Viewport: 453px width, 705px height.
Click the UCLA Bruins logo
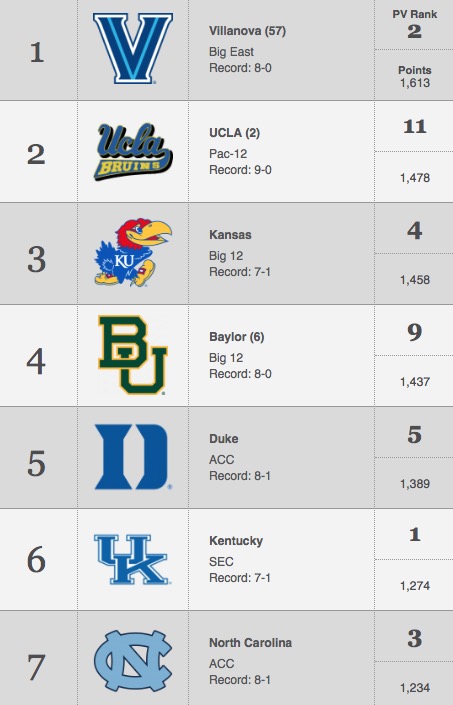point(133,152)
